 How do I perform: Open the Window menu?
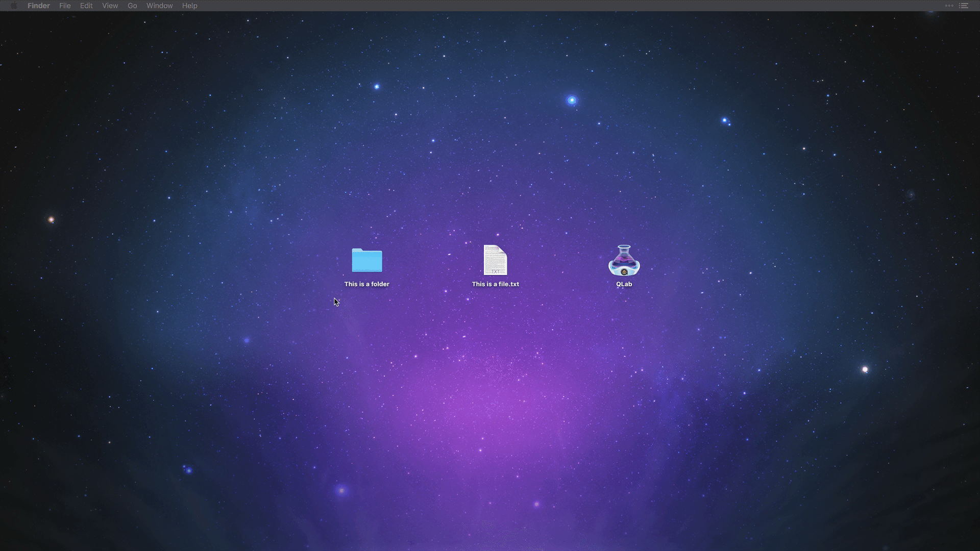(x=159, y=6)
